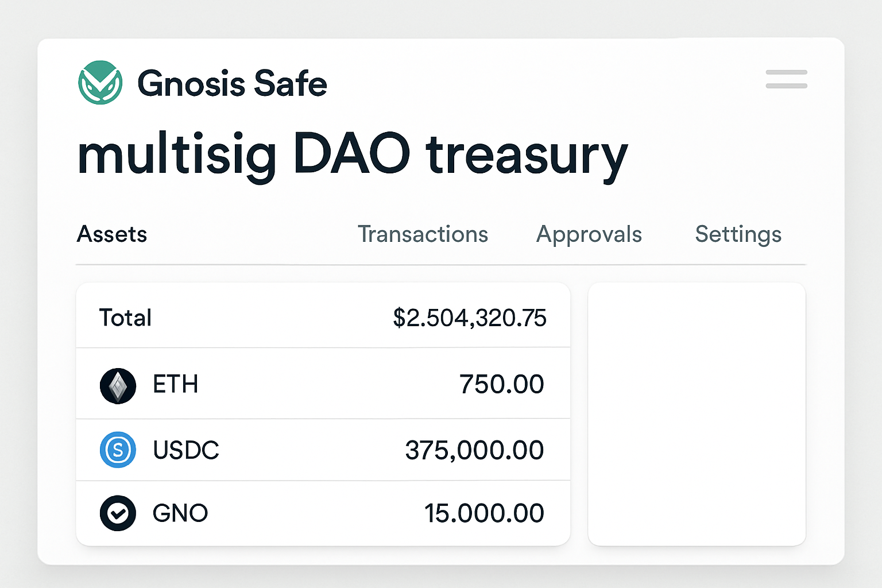Open the Approvals tab
882x588 pixels.
[x=589, y=234]
